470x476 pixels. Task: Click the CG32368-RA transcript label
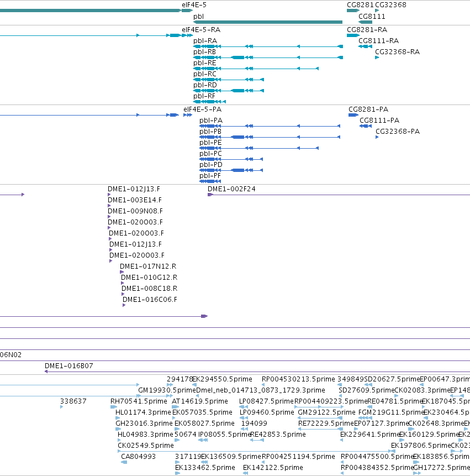point(398,52)
